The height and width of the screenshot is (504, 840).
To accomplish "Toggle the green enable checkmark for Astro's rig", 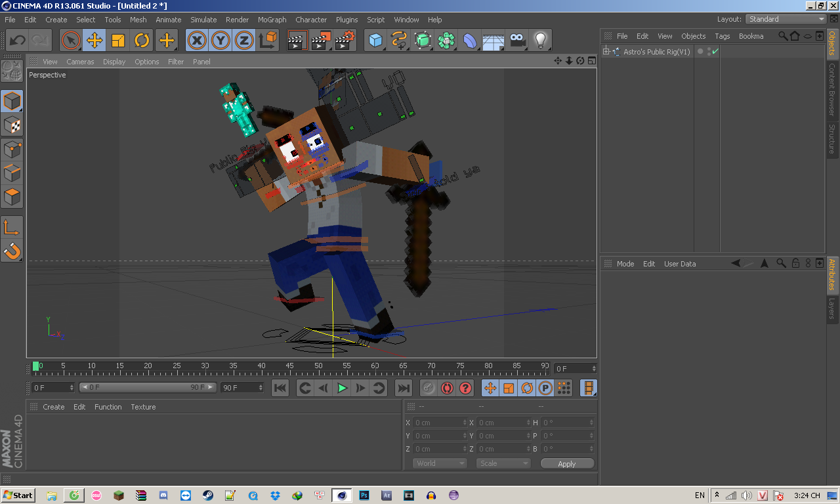I will [x=715, y=52].
